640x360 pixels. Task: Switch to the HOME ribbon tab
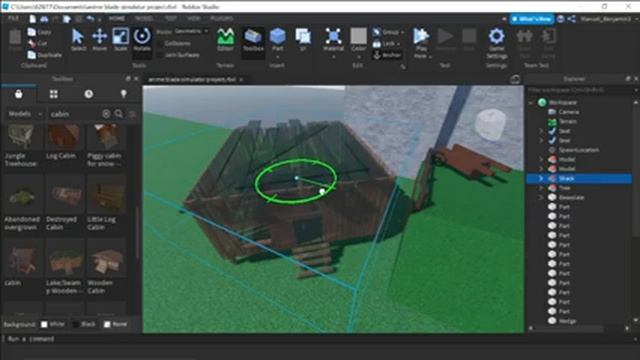coord(117,19)
